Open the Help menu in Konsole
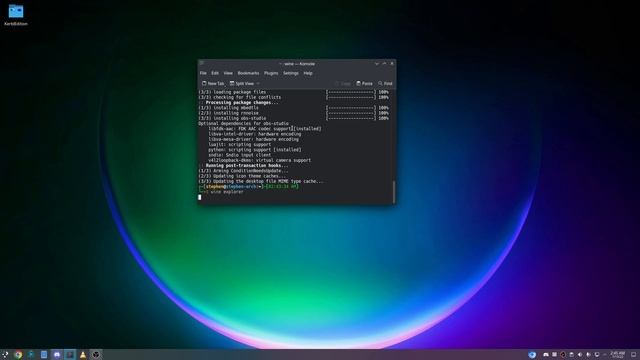 pos(308,73)
